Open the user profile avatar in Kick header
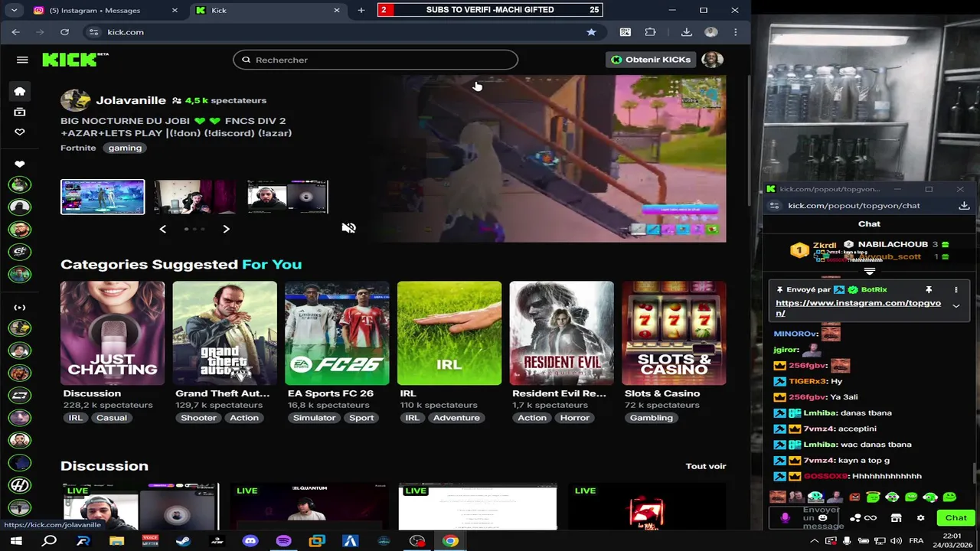The width and height of the screenshot is (980, 551). tap(712, 60)
